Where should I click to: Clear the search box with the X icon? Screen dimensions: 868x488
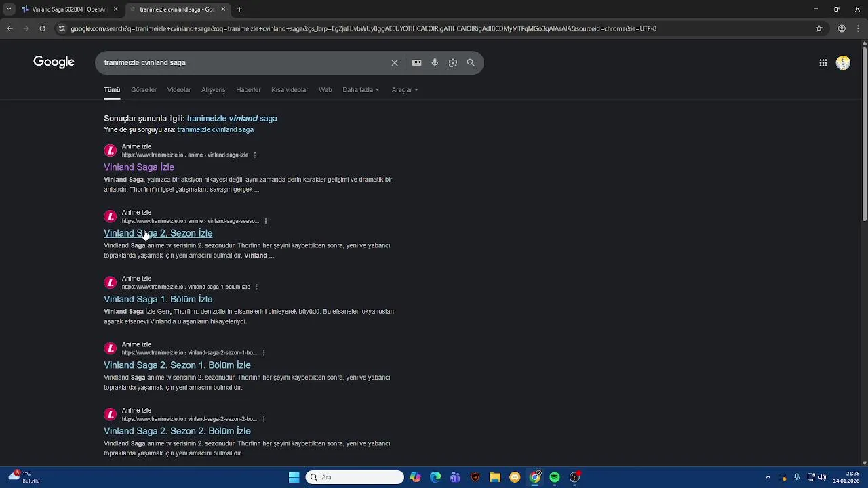coord(395,62)
